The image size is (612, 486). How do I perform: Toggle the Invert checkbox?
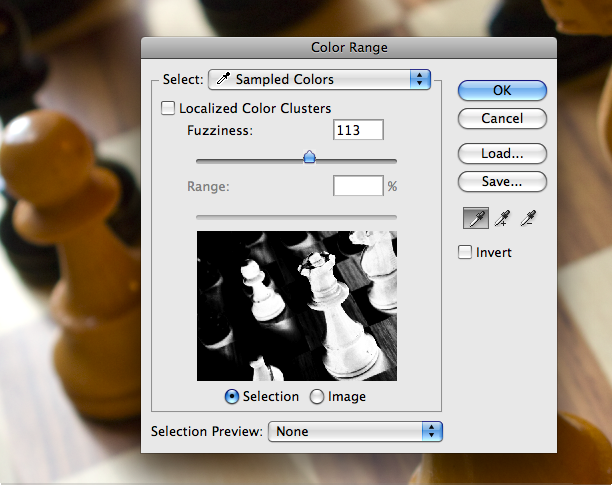464,252
